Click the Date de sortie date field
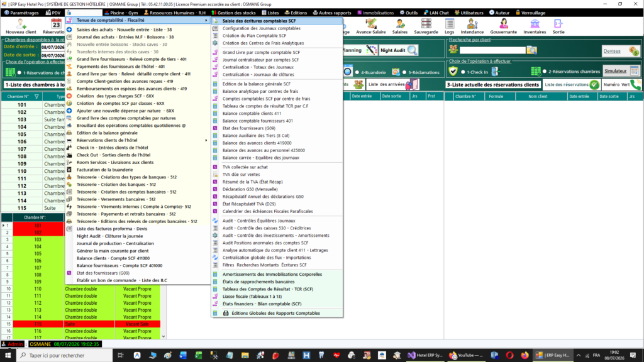644x362 pixels. pyautogui.click(x=53, y=55)
